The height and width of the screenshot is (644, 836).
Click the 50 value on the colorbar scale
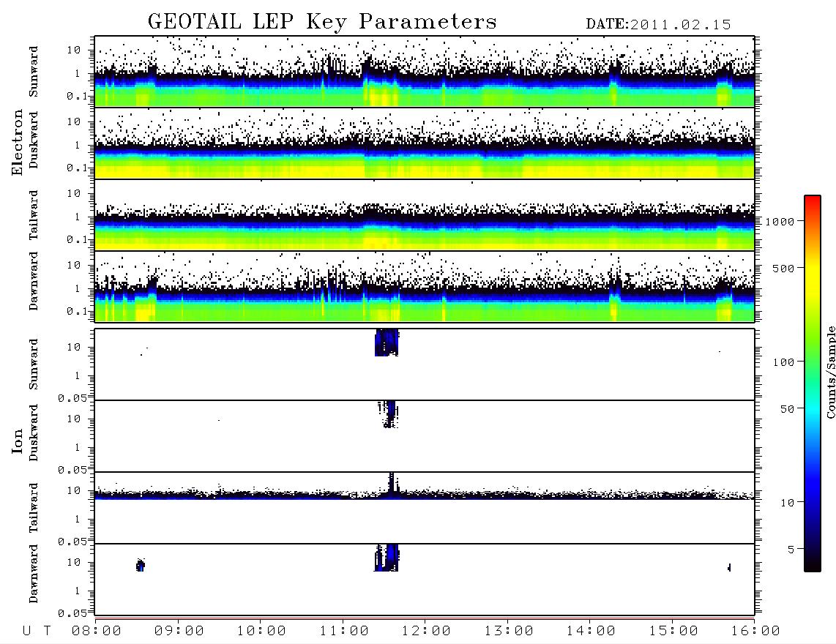tap(787, 409)
